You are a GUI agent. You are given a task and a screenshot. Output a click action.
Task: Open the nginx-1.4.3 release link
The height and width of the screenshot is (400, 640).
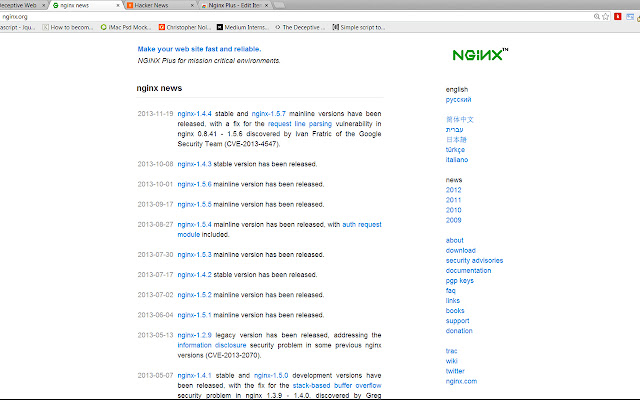click(x=194, y=164)
